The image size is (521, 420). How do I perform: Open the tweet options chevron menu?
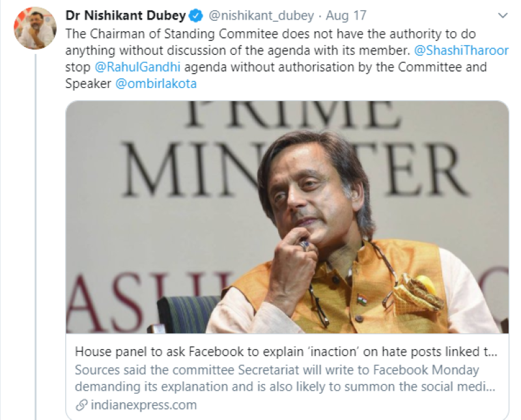tap(502, 14)
